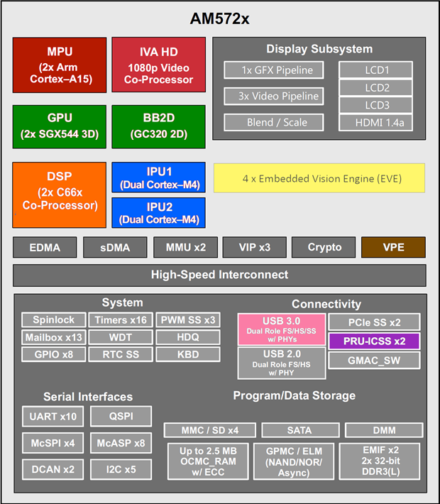Select the QSPI box

coord(121,416)
